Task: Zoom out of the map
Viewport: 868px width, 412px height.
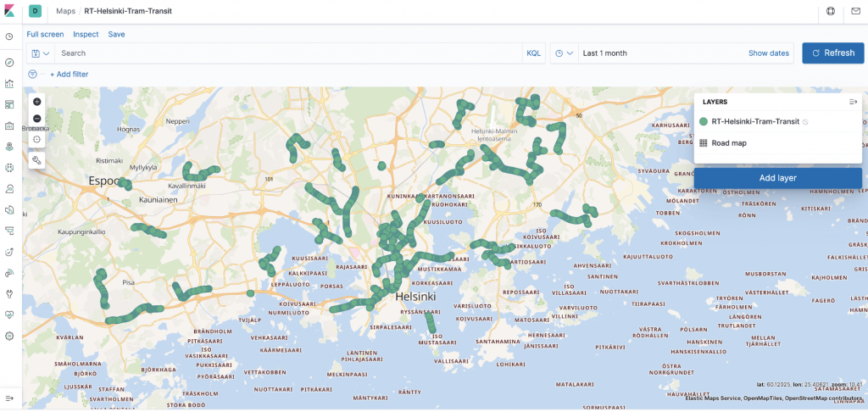Action: [36, 118]
